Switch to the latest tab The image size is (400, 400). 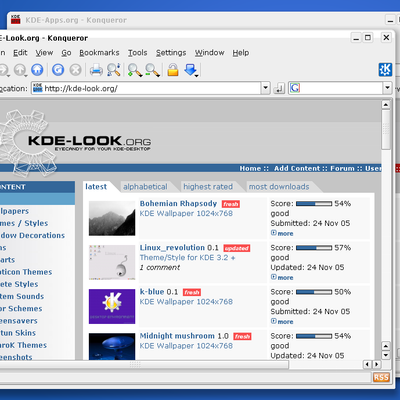pos(96,187)
